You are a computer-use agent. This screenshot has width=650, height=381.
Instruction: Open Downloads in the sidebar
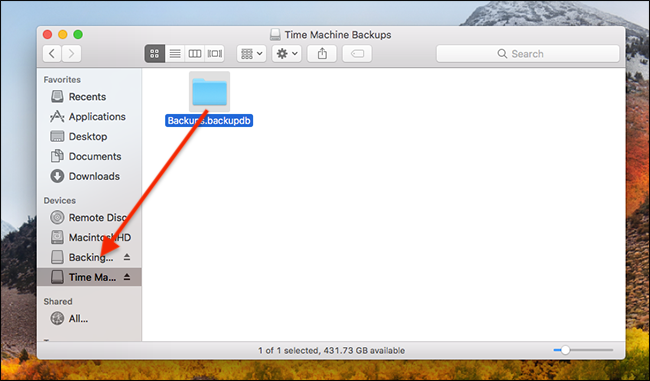tap(89, 176)
